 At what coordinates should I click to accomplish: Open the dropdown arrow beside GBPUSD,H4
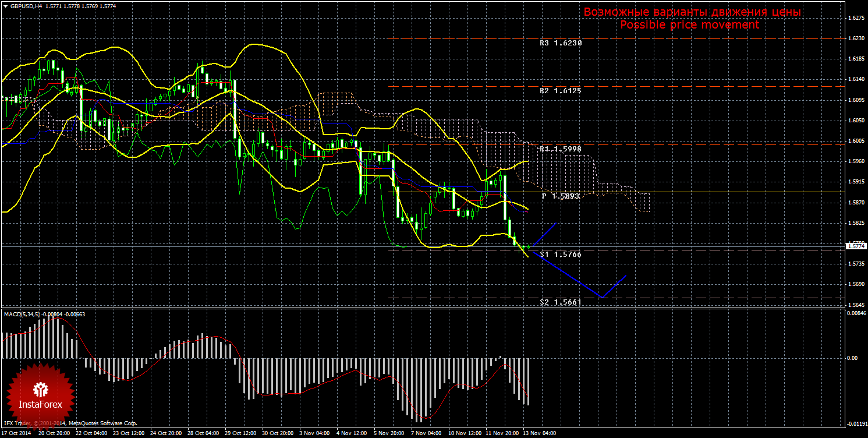coord(5,6)
